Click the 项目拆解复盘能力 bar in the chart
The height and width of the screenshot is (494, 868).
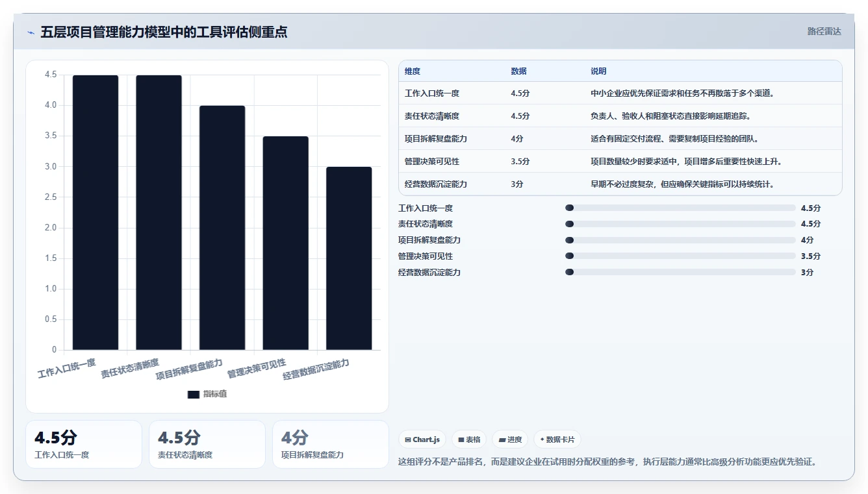(x=222, y=228)
